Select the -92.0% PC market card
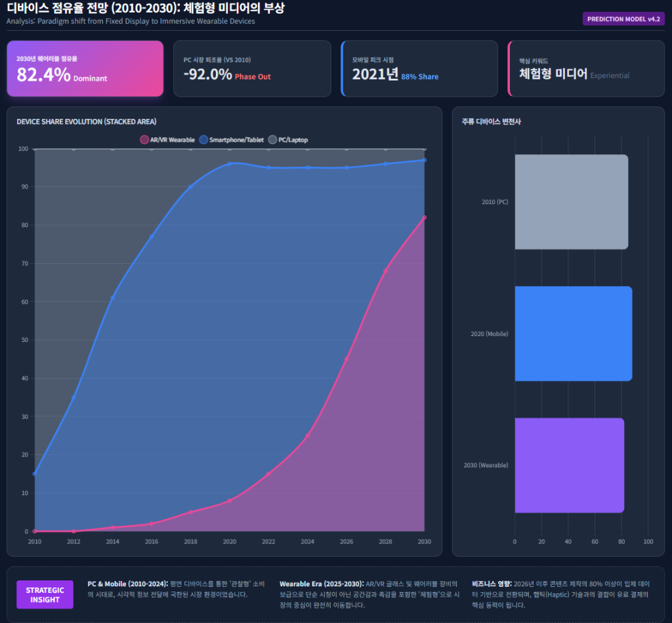Viewport: 672px width, 623px height. pos(252,69)
